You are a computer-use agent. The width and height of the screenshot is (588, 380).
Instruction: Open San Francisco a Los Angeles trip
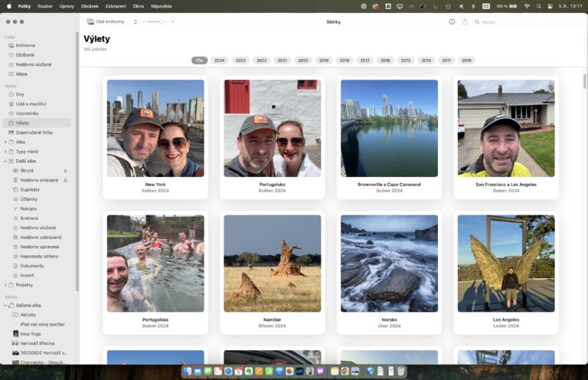[x=506, y=128]
